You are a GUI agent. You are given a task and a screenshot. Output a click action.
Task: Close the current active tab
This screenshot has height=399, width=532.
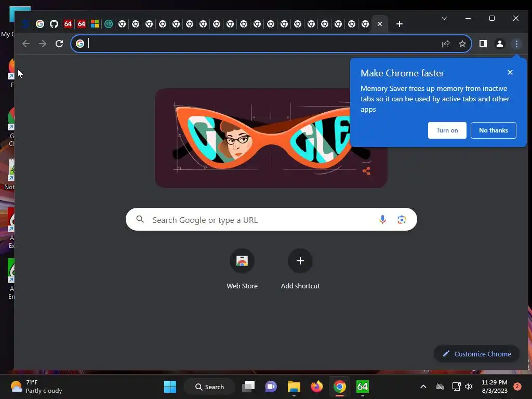(380, 24)
